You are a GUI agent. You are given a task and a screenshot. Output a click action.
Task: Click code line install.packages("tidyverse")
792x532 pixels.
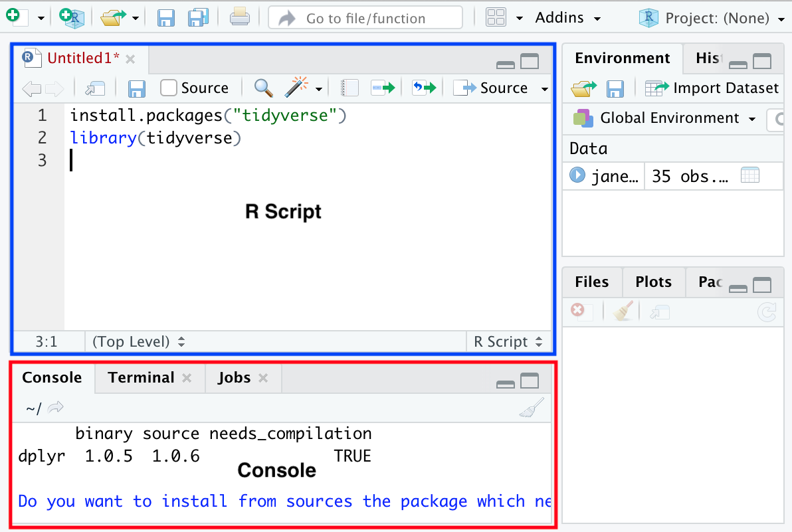pyautogui.click(x=208, y=116)
